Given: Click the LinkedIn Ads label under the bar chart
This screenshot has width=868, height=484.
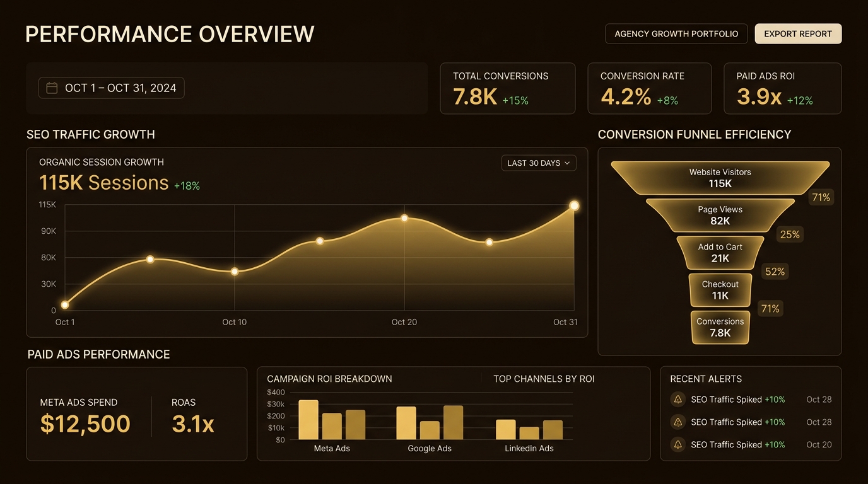Looking at the screenshot, I should pos(529,449).
